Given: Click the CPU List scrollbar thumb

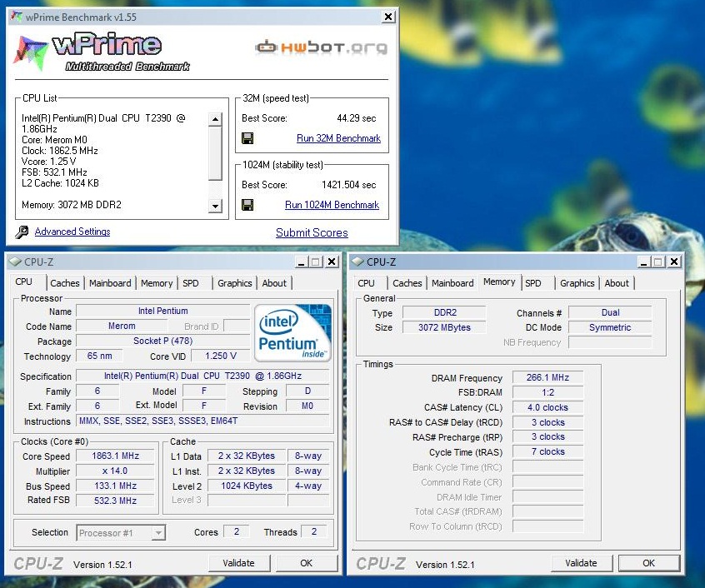Looking at the screenshot, I should (215, 153).
